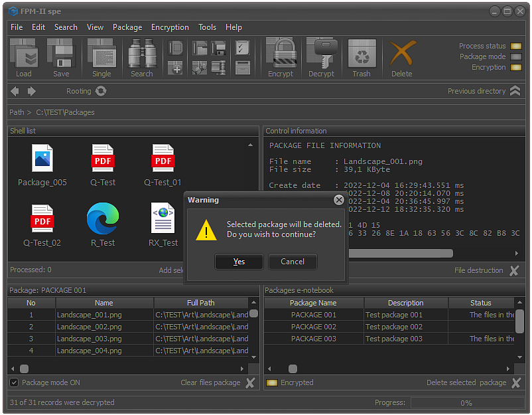Click the Encryption indicator light

pos(516,67)
